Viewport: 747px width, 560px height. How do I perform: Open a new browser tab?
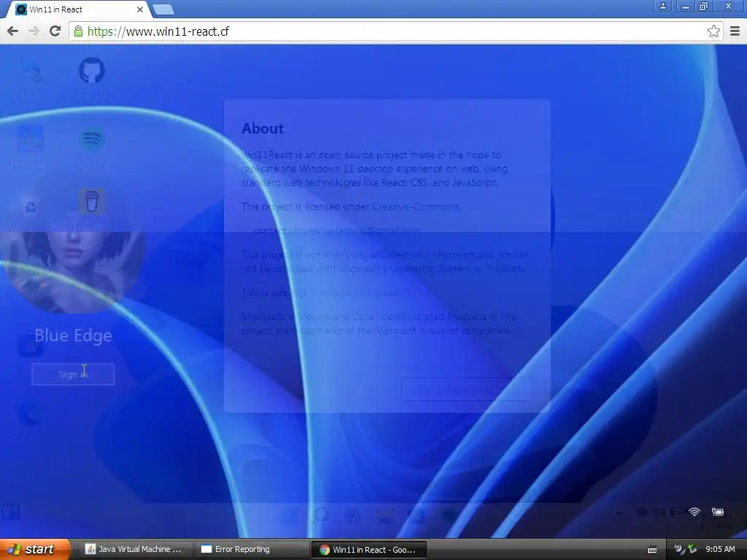(163, 9)
